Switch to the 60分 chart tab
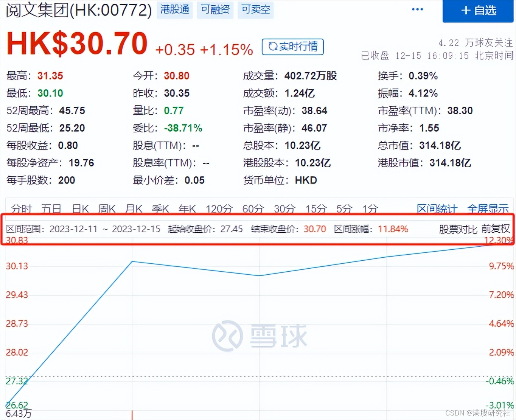Image resolution: width=516 pixels, height=420 pixels. [253, 208]
